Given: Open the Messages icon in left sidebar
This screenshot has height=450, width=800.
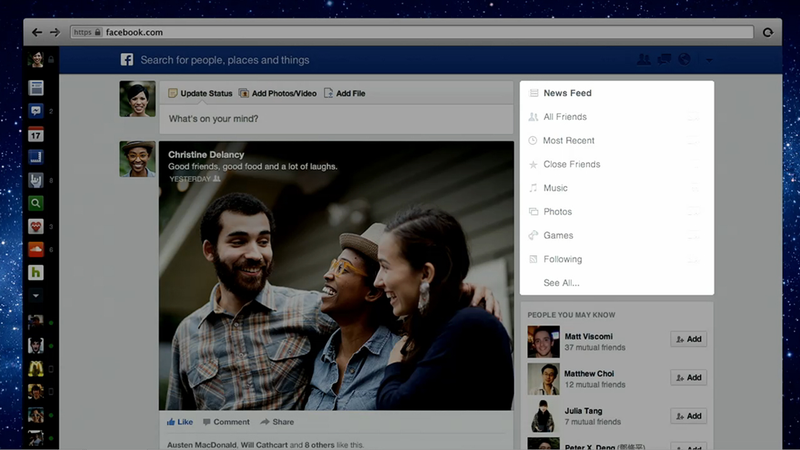Looking at the screenshot, I should point(36,111).
